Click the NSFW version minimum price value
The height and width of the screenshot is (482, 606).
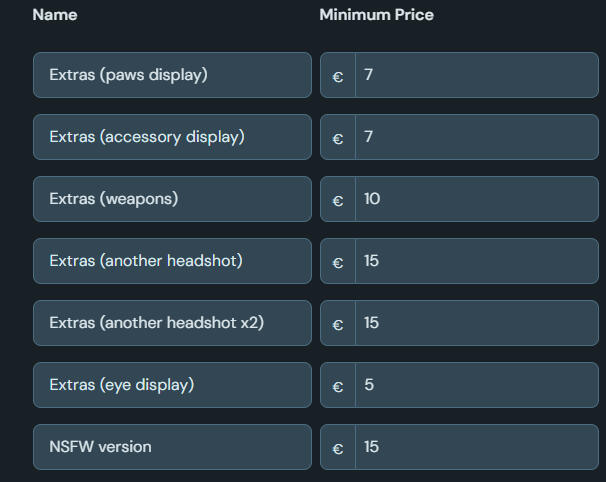476,447
